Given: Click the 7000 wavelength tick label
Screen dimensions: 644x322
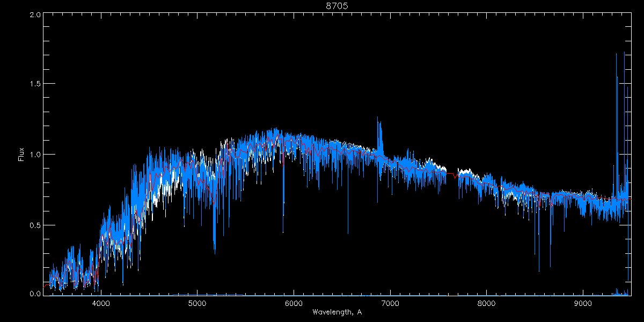Looking at the screenshot, I should [390, 303].
